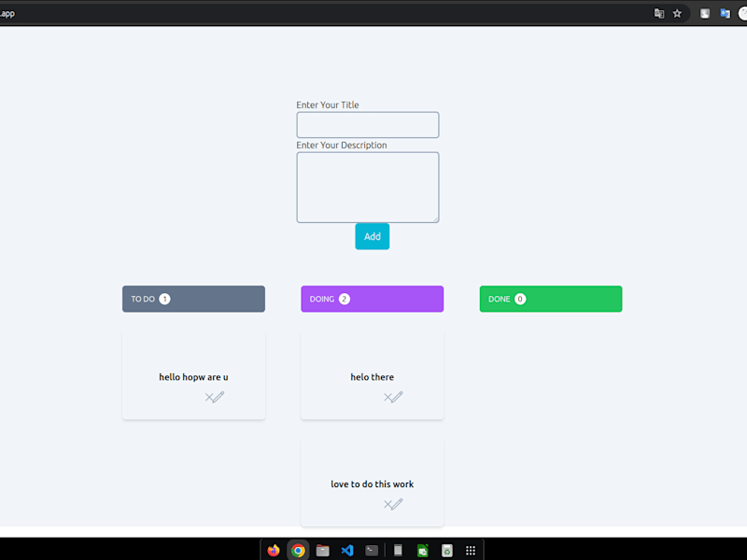747x560 pixels.
Task: Select the 'love to do this work' card title
Action: point(372,484)
